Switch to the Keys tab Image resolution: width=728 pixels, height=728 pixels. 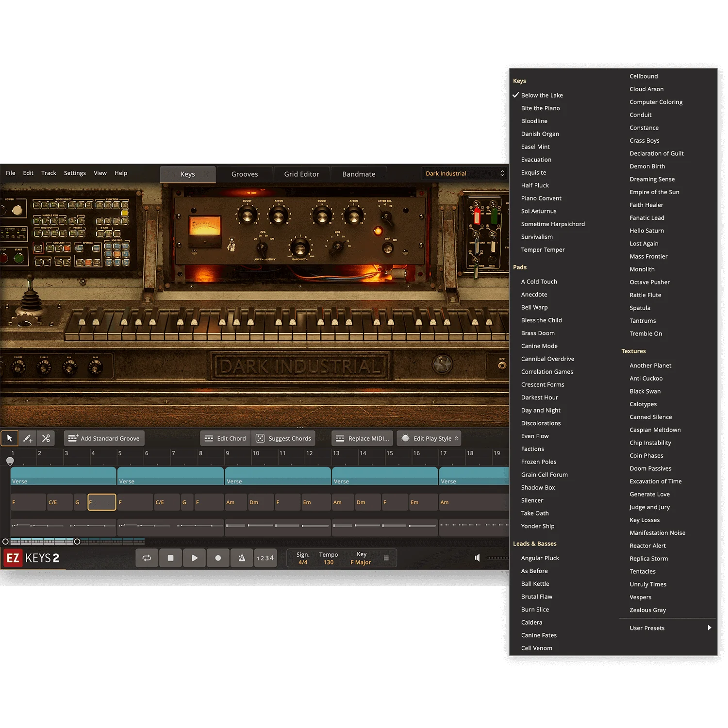coord(188,174)
